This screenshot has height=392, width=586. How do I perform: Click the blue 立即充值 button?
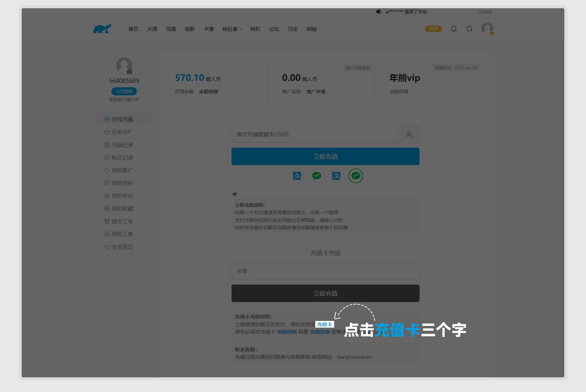325,156
